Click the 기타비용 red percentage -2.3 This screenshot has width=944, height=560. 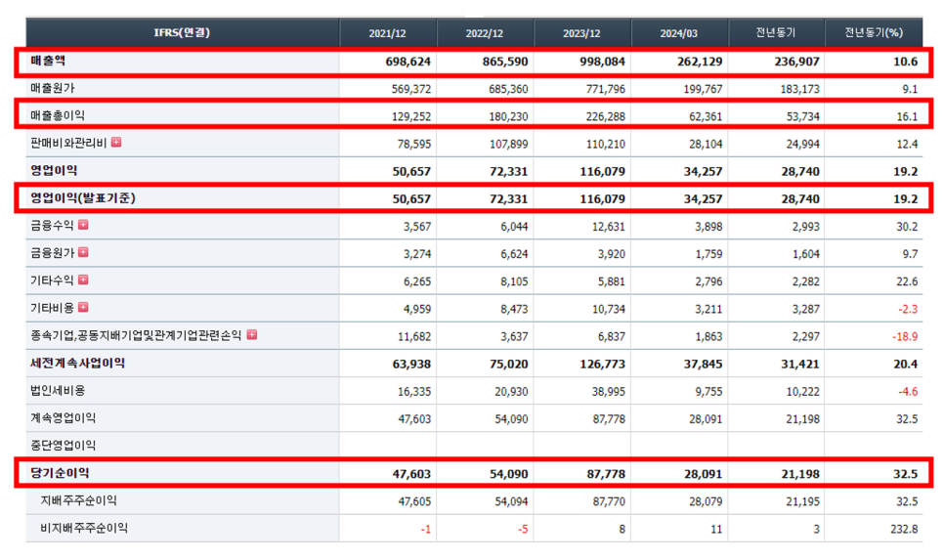click(x=908, y=309)
